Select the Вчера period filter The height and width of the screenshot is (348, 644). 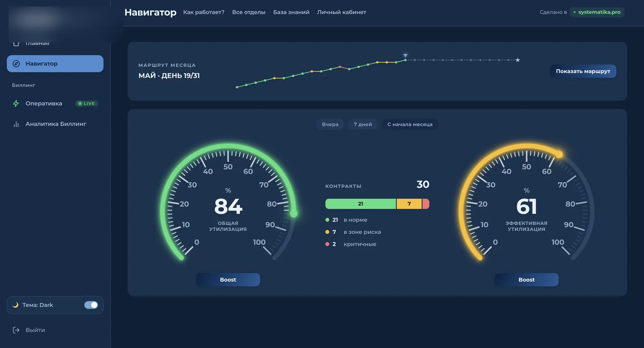(330, 124)
